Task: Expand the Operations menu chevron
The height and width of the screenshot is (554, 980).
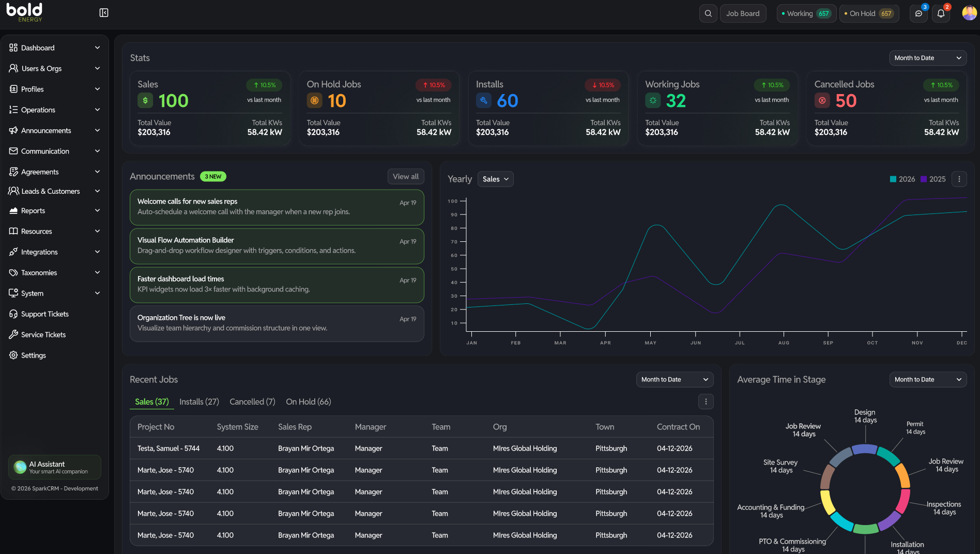Action: tap(97, 110)
